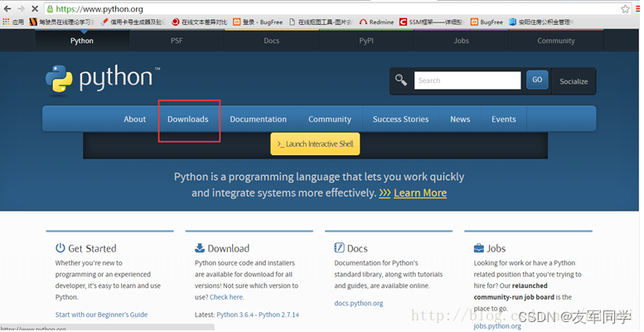Click the green padlock security icon

[x=50, y=8]
